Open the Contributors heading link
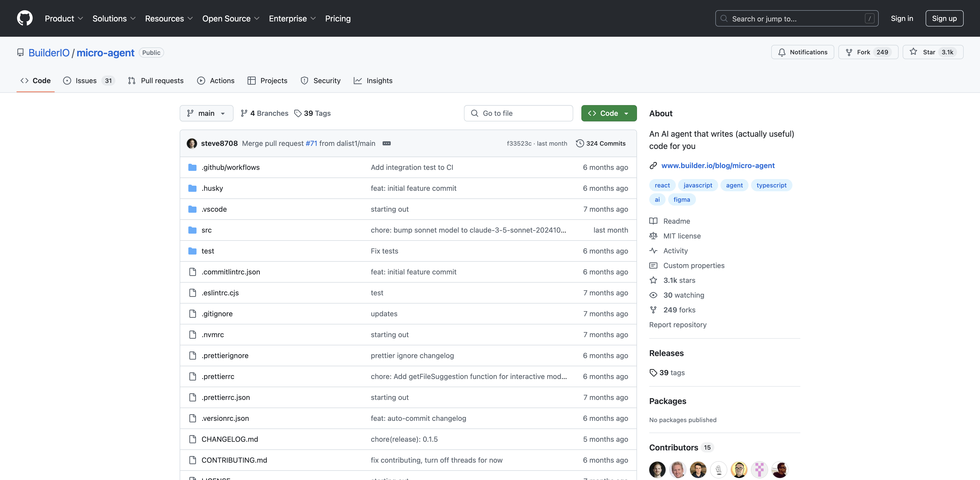Viewport: 980px width, 480px height. point(681,447)
